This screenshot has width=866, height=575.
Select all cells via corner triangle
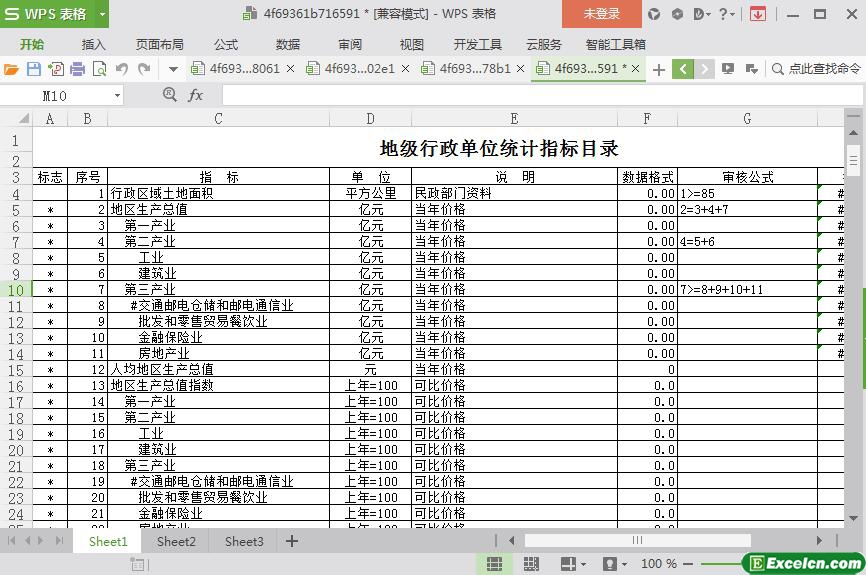click(23, 118)
